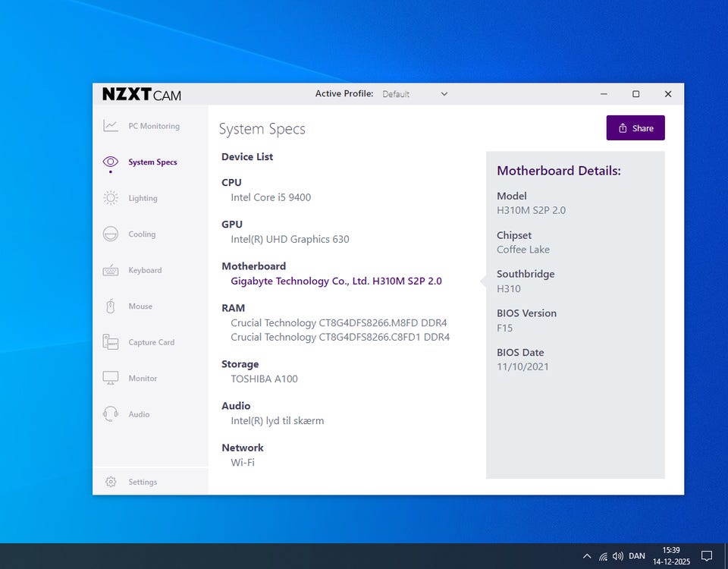The height and width of the screenshot is (569, 728).
Task: Click the Monitor display icon
Action: pos(111,378)
